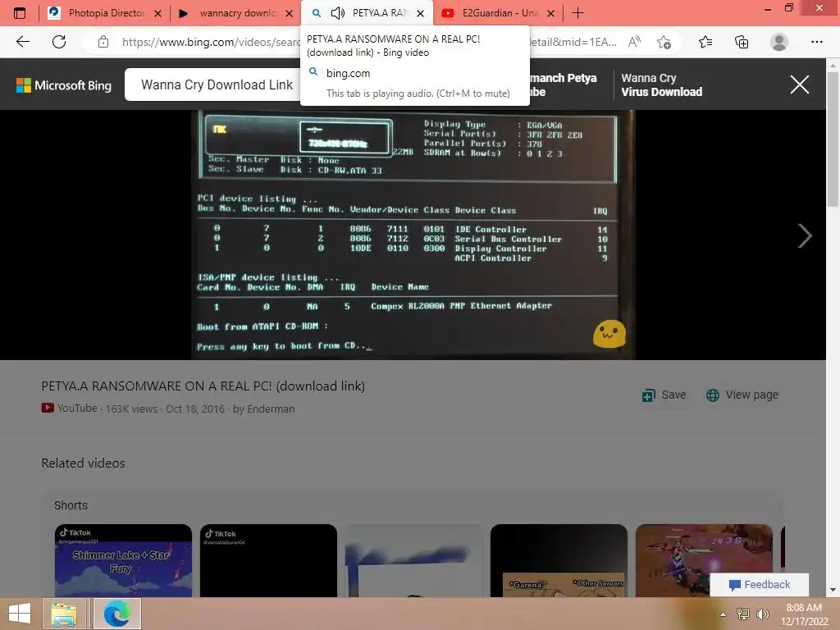Open the white and blue paint short thumbnail
The image size is (840, 630).
(x=413, y=560)
